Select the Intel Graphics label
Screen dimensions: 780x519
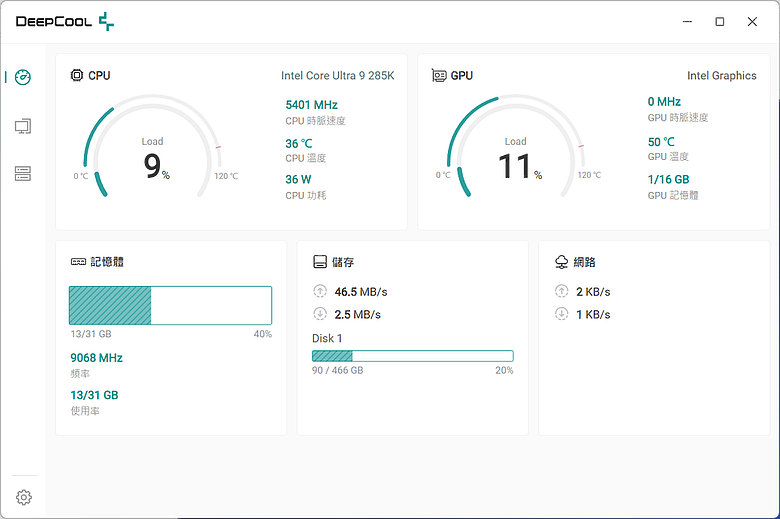pos(721,76)
